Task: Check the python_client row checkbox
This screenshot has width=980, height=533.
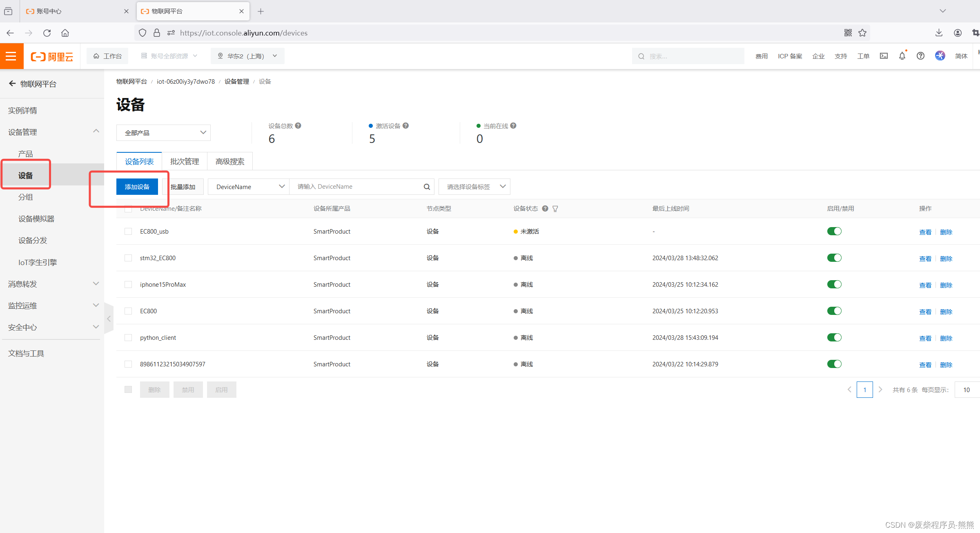Action: (x=128, y=338)
